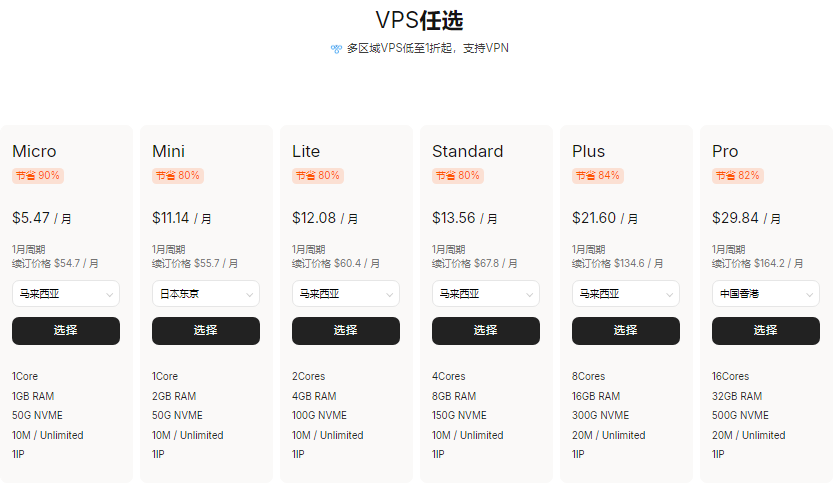Click the VPS heading at the top
The image size is (834, 490).
419,21
